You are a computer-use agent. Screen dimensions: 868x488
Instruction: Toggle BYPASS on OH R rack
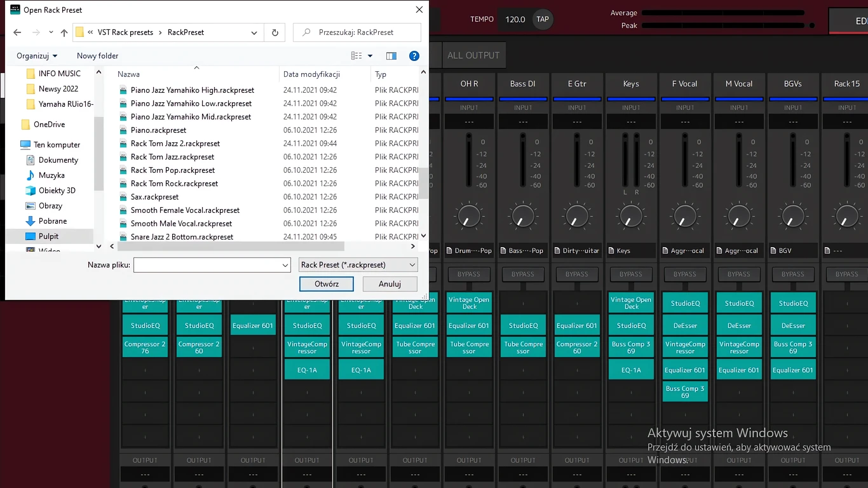469,274
